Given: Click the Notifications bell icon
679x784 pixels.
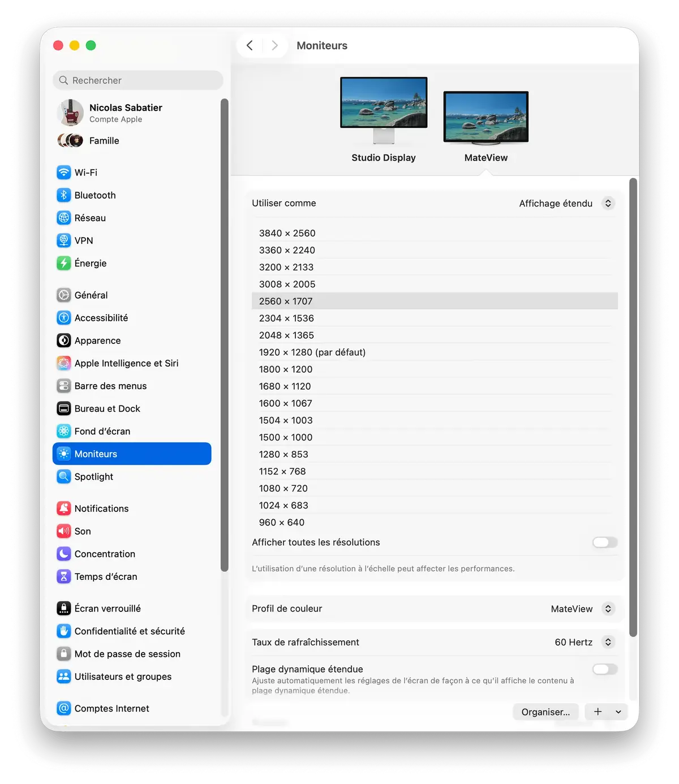Looking at the screenshot, I should pos(64,509).
